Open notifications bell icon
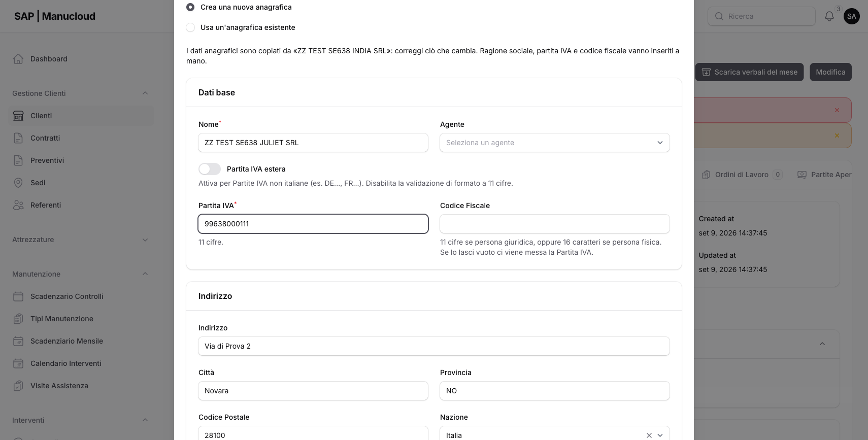This screenshot has width=868, height=440. pyautogui.click(x=829, y=16)
